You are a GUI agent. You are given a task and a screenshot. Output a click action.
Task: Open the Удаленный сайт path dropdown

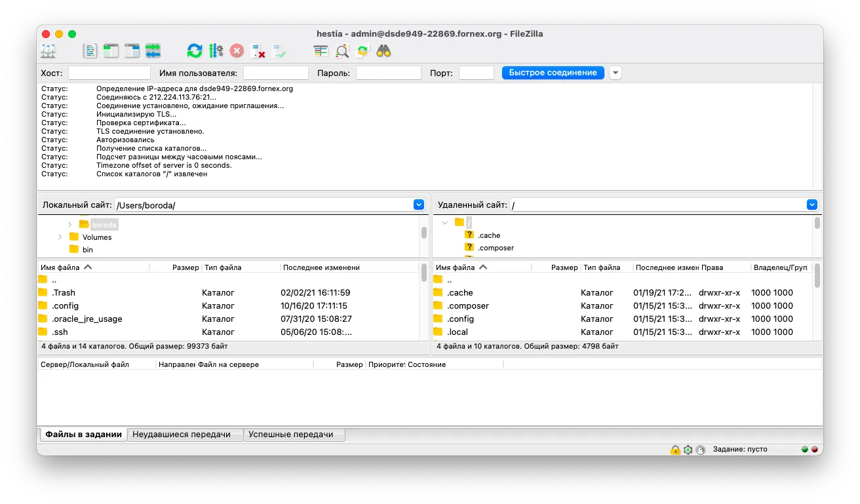[812, 205]
